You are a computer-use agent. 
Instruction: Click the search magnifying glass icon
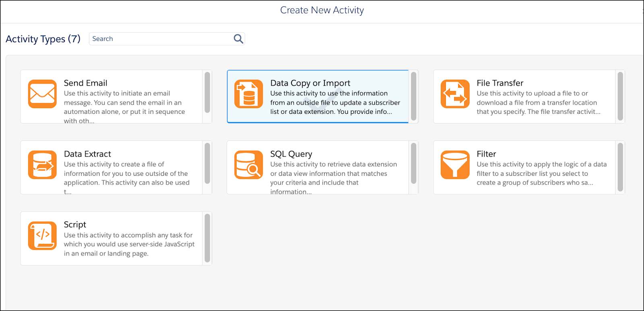click(238, 39)
